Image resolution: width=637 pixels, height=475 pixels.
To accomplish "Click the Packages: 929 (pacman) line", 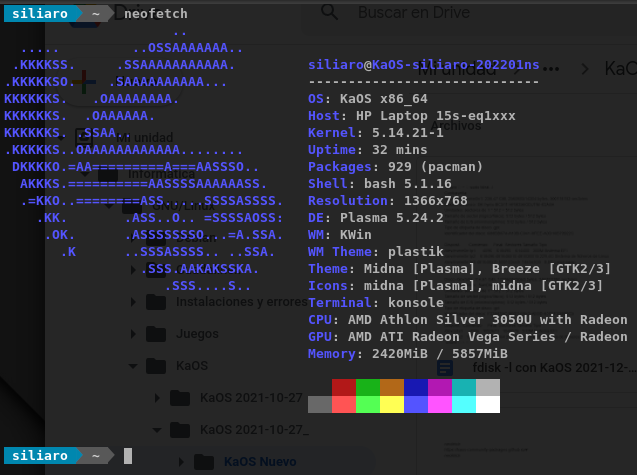I will [395, 167].
